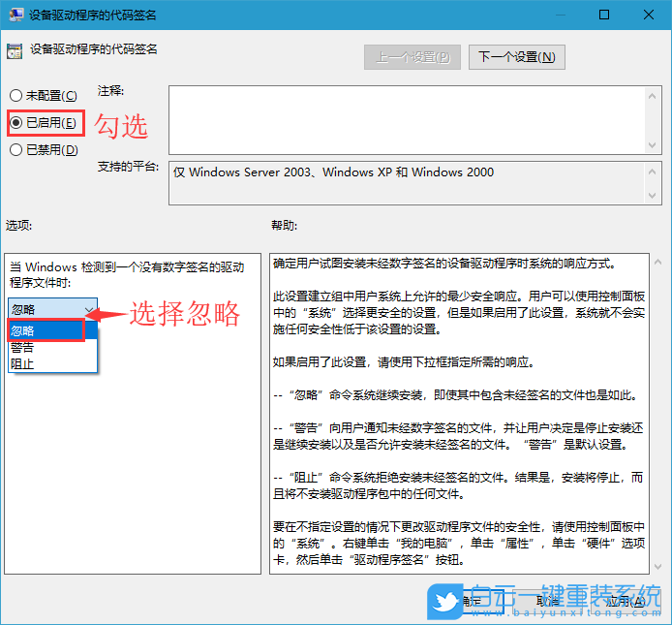Click supported platform box scroll down arrow
The width and height of the screenshot is (672, 625).
pos(653,196)
